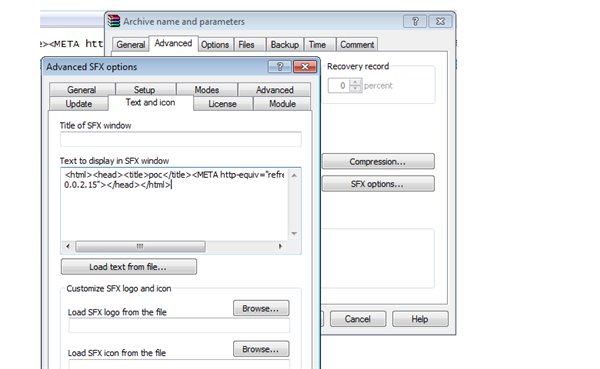The width and height of the screenshot is (600, 369).
Task: Click the horizontal scroll left arrow
Action: click(x=68, y=246)
